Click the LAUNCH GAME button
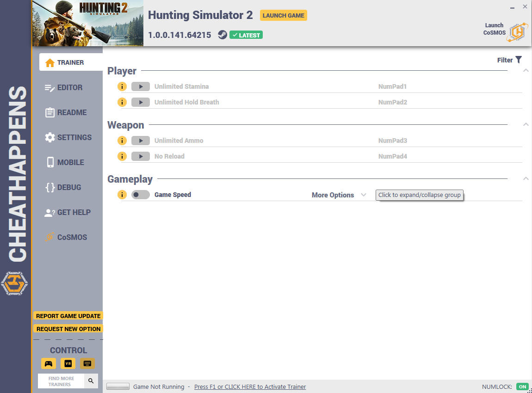This screenshot has height=393, width=532. tap(283, 15)
